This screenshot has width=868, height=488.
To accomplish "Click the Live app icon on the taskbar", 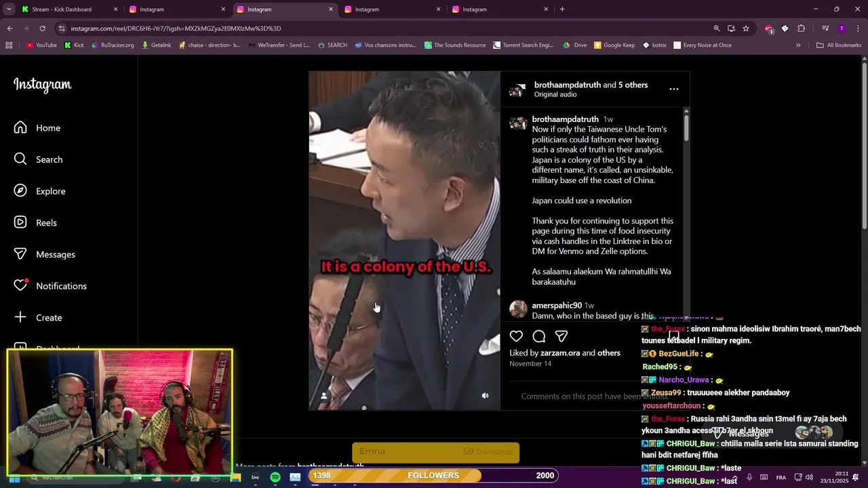I will coord(256,477).
